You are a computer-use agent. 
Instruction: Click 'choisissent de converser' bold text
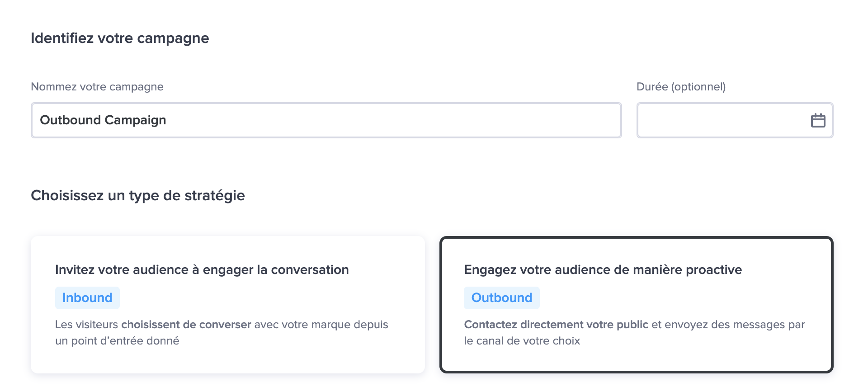(x=186, y=325)
